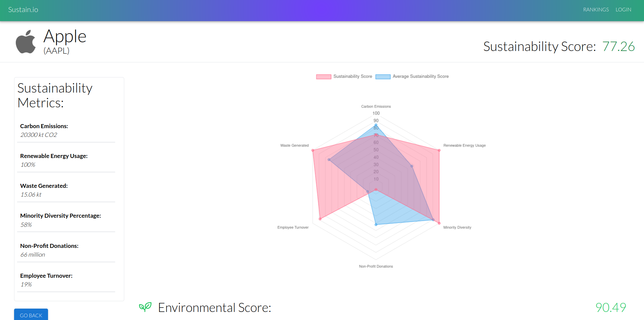The image size is (644, 320).
Task: Click the Apple logo icon
Action: 26,42
